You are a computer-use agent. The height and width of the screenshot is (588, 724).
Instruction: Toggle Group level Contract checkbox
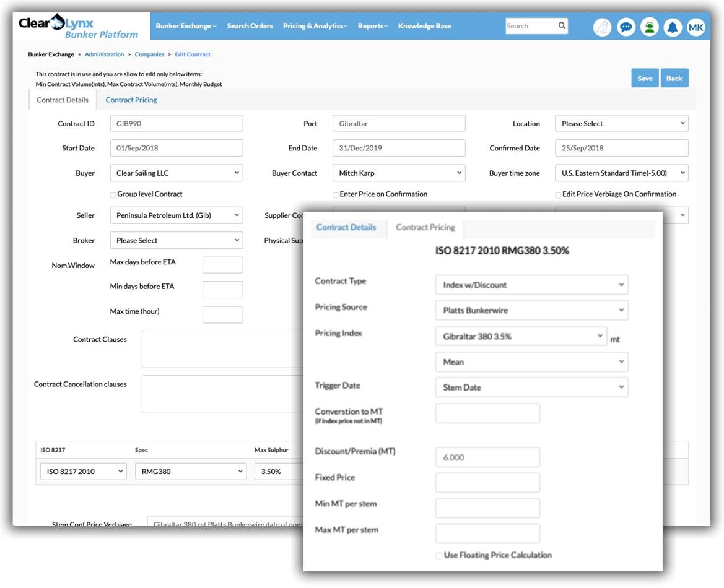coord(113,195)
